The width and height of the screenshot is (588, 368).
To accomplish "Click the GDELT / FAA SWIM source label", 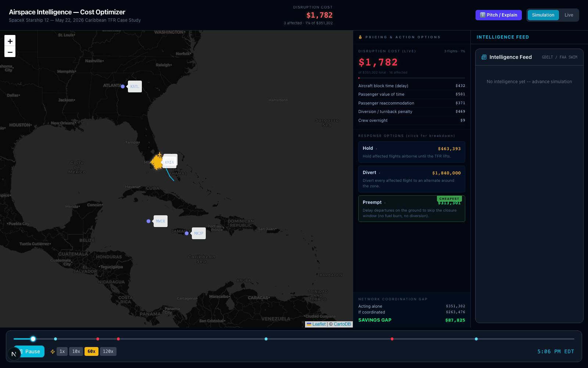I will [559, 57].
